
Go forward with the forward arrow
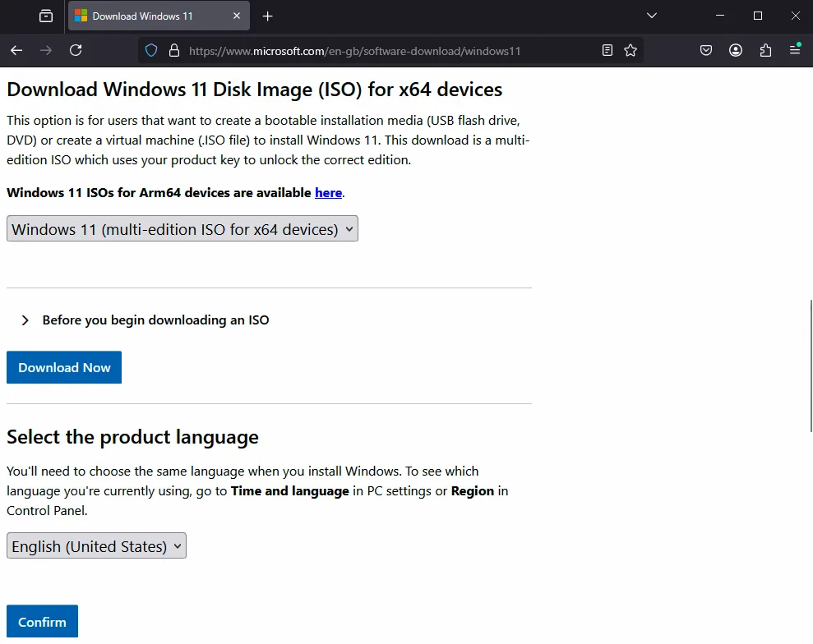(x=46, y=50)
